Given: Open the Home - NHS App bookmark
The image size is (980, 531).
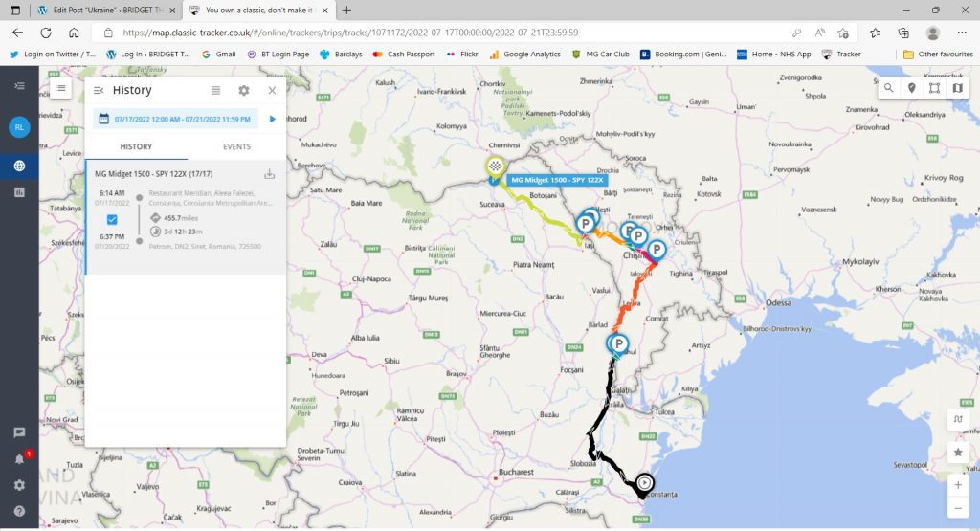Looking at the screenshot, I should pyautogui.click(x=773, y=55).
